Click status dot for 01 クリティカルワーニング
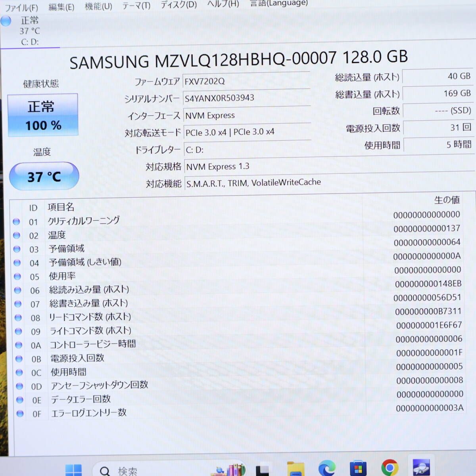476x476 pixels. click(16, 222)
